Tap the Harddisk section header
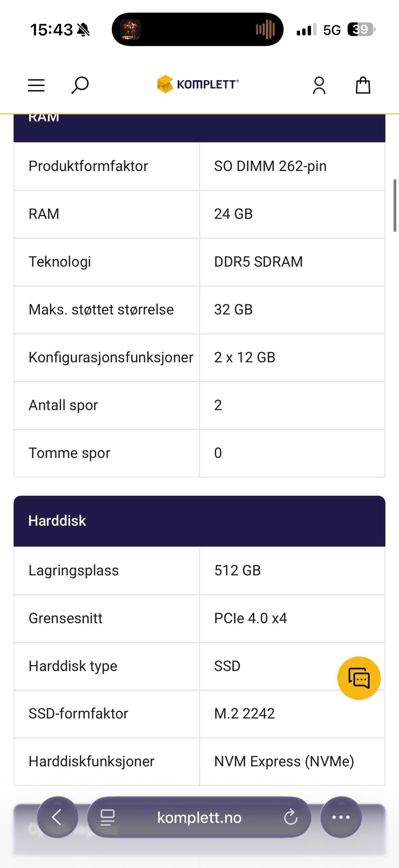This screenshot has width=399, height=868. click(199, 521)
